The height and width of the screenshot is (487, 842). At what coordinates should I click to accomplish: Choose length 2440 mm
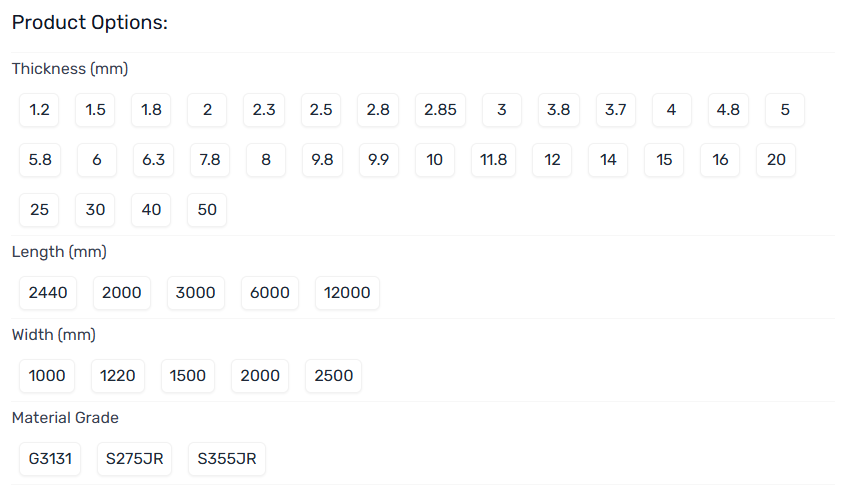click(48, 293)
